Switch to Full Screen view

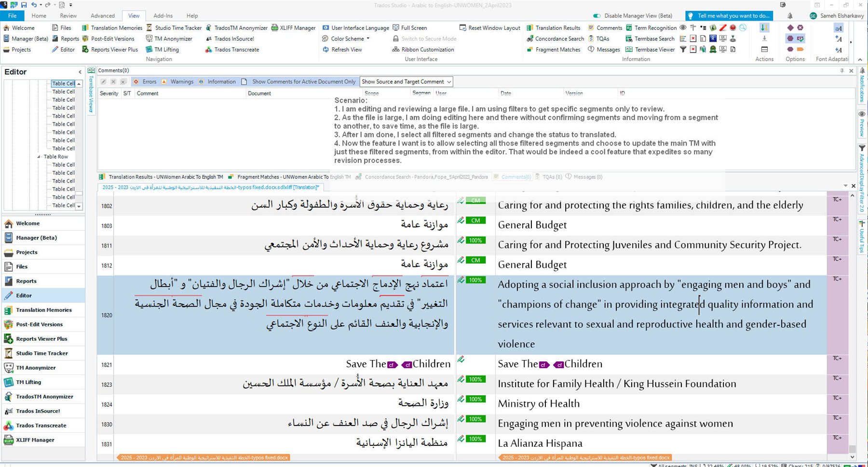point(409,28)
